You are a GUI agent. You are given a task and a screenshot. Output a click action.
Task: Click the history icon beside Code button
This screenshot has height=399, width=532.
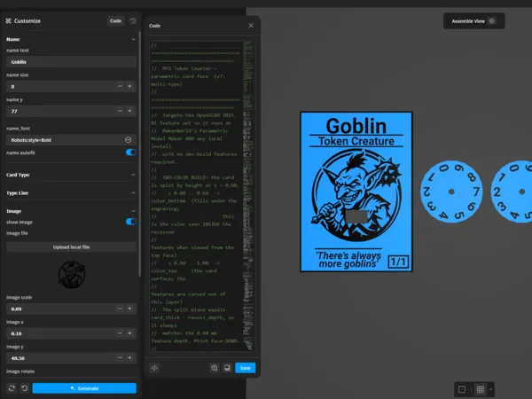tap(133, 21)
